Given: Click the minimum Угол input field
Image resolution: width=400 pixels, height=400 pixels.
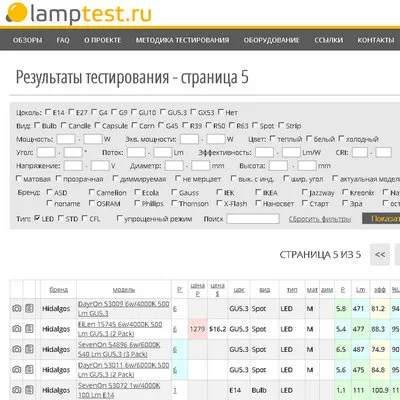Looking at the screenshot, I should coord(46,152).
